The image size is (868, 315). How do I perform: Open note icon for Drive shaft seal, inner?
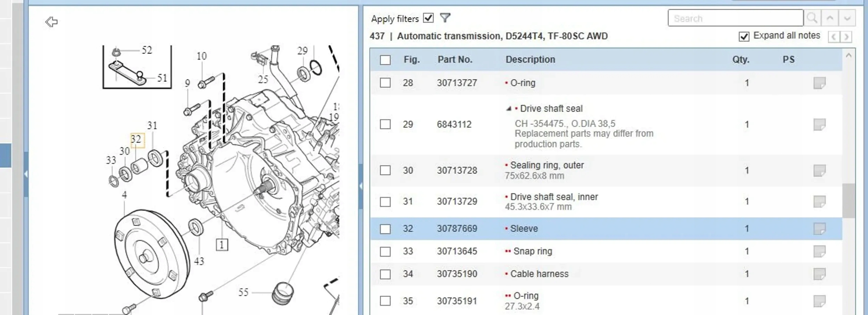click(819, 202)
